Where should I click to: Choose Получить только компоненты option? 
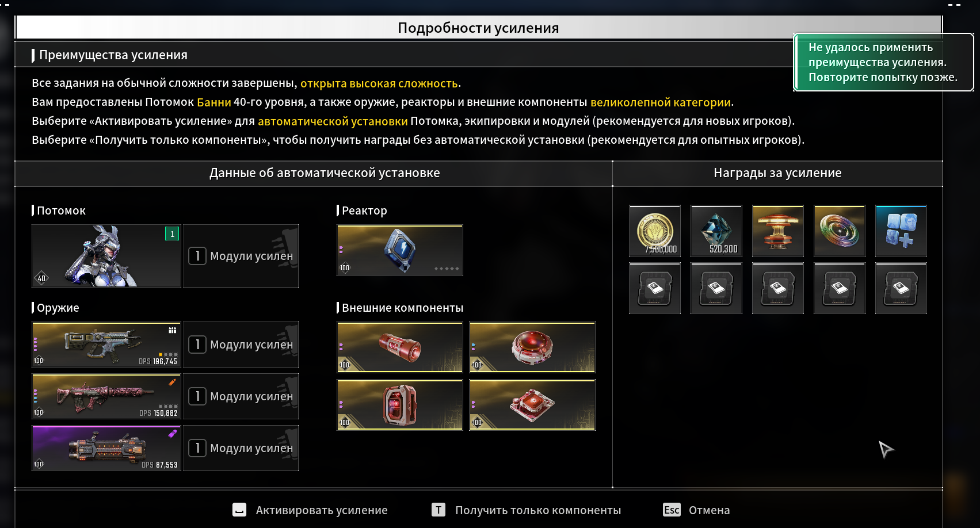[x=527, y=510]
